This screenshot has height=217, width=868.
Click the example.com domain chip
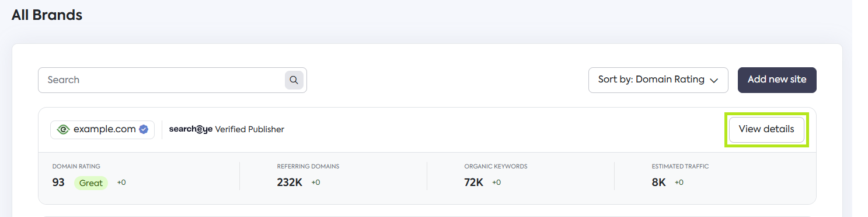pyautogui.click(x=102, y=129)
